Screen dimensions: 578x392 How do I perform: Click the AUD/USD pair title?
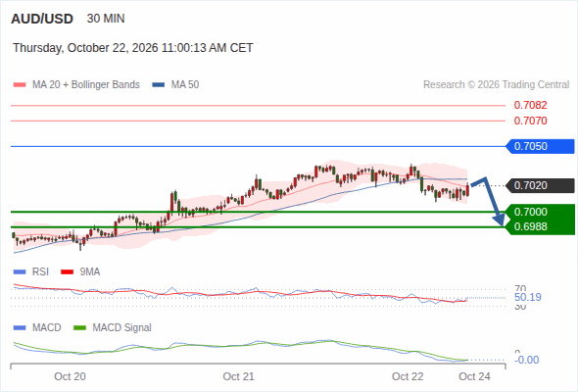pos(42,19)
